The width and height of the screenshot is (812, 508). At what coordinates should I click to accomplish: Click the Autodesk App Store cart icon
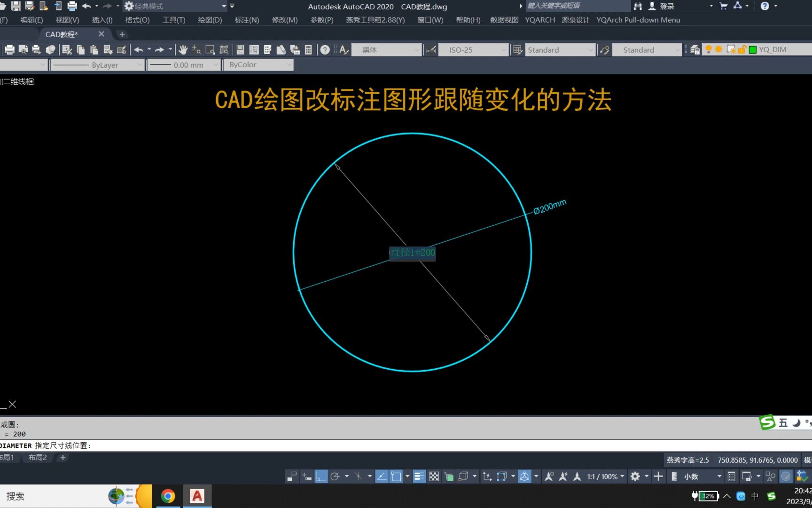(724, 6)
